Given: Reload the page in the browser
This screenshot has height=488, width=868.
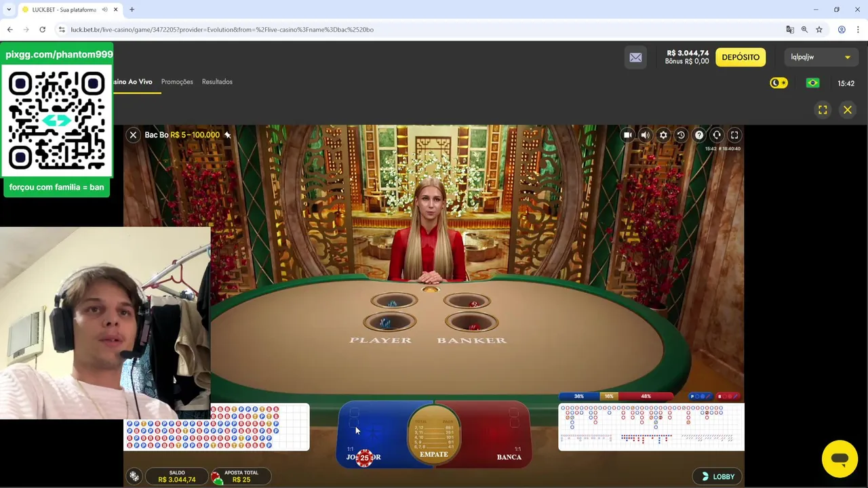Looking at the screenshot, I should pyautogui.click(x=42, y=29).
